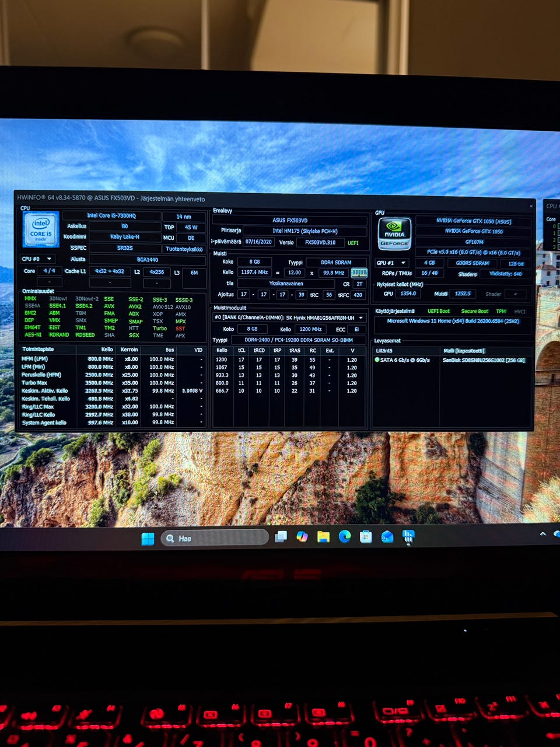560x747 pixels.
Task: Click the TPM label
Action: [501, 311]
